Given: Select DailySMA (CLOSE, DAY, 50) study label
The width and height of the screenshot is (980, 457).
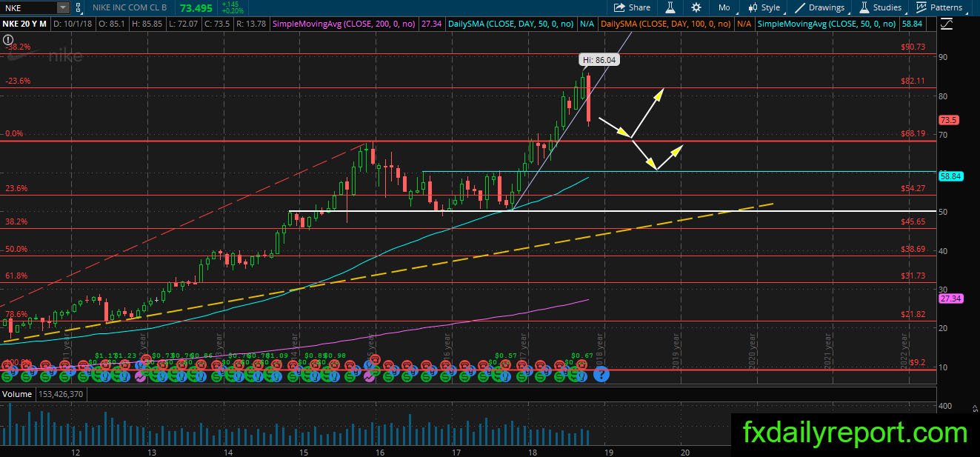Looking at the screenshot, I should click(513, 24).
